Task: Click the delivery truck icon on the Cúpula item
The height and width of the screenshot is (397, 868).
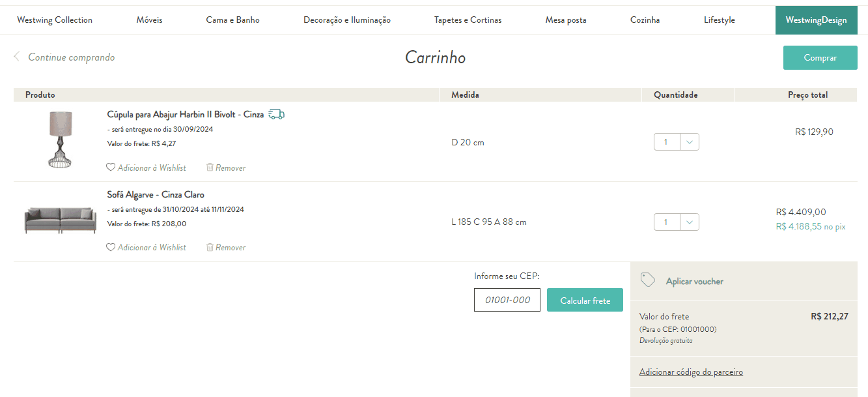Action: point(277,114)
